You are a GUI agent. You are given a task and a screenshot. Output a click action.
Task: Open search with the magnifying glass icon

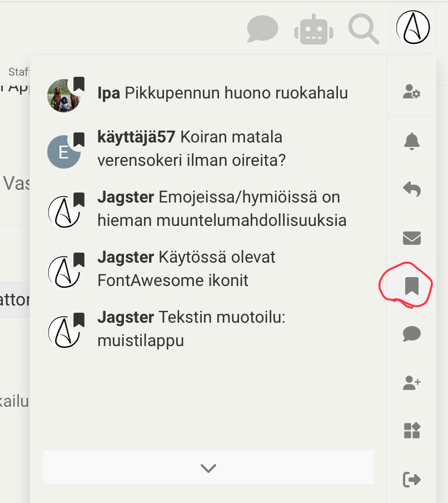[364, 29]
